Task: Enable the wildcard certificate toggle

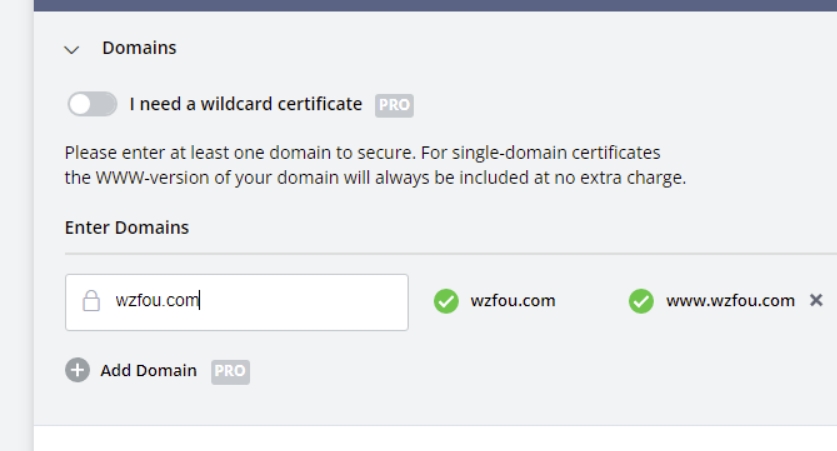Action: [x=92, y=104]
